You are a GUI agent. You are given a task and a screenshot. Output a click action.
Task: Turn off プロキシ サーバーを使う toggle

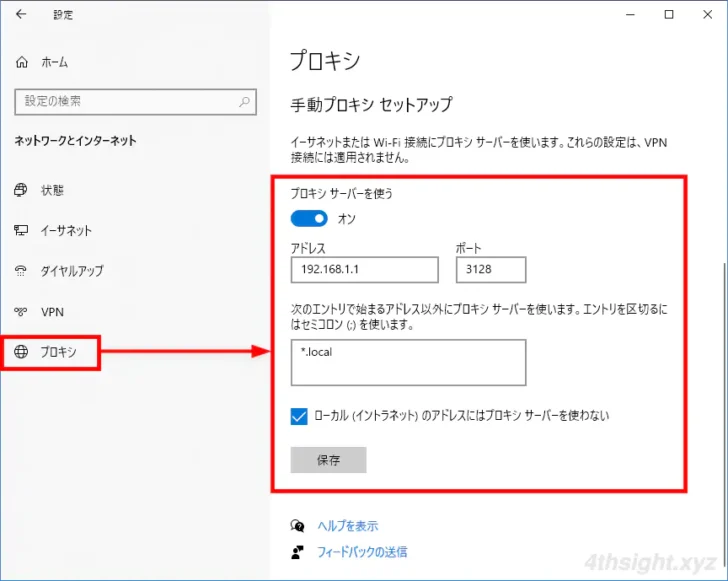pyautogui.click(x=309, y=219)
